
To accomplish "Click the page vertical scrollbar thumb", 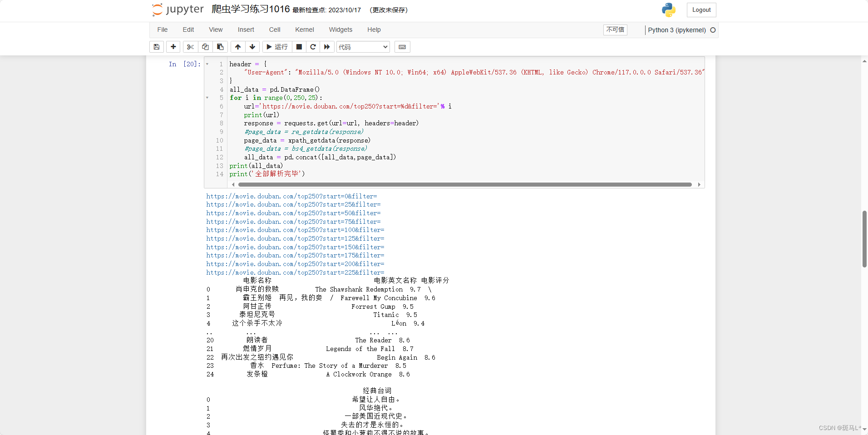I will point(864,239).
